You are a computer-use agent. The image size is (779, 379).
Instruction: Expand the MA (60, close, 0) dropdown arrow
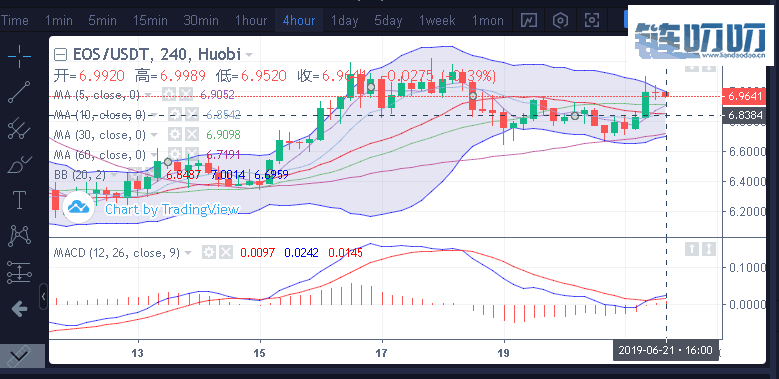pyautogui.click(x=154, y=154)
